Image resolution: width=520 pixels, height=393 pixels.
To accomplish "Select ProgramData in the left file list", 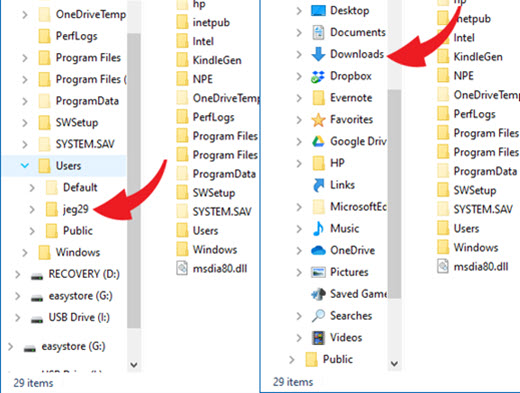I will [224, 174].
